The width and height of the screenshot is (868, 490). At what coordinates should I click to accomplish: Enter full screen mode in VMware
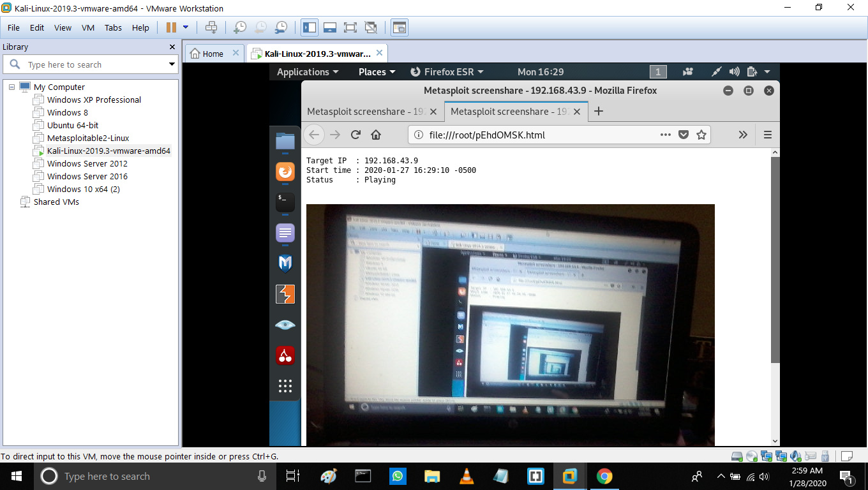pos(350,27)
